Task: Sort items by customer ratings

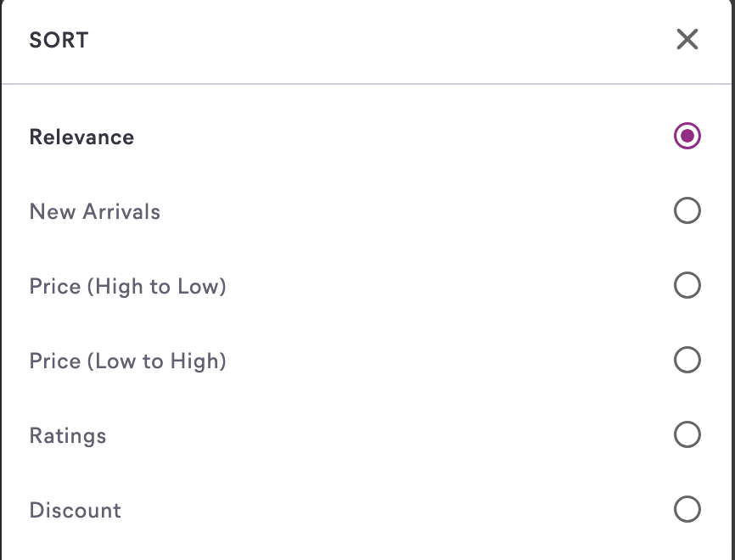Action: point(687,435)
